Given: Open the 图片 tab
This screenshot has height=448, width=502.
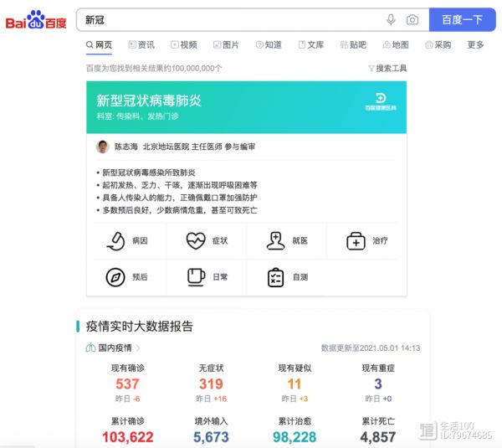Looking at the screenshot, I should 226,45.
